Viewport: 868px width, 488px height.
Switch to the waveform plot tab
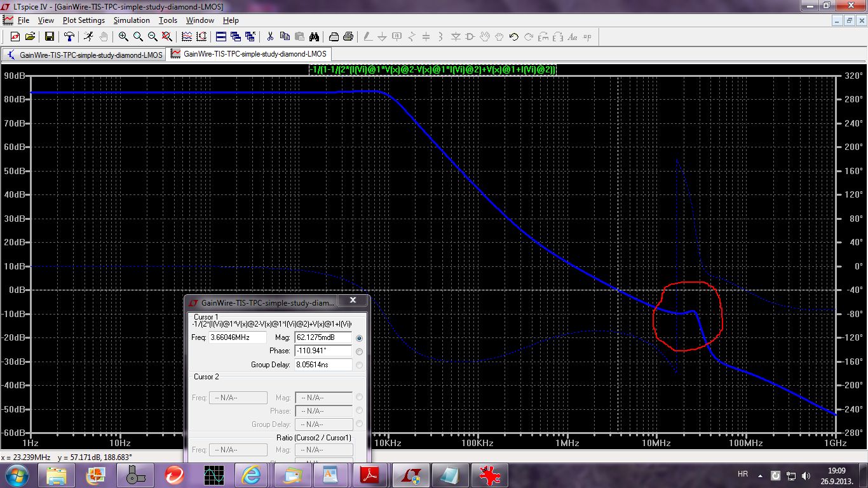249,54
